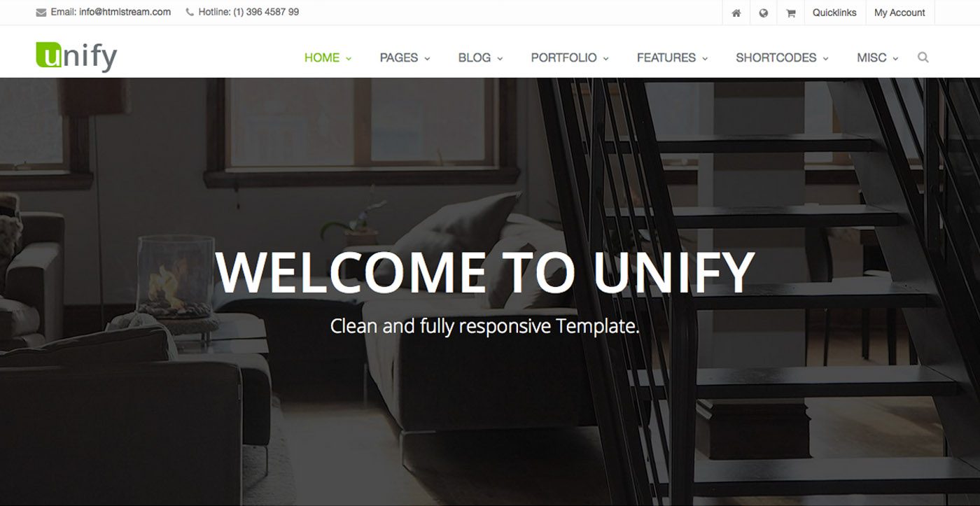Expand the chevron next to PORTFOLIO
This screenshot has height=506, width=980.
(606, 59)
